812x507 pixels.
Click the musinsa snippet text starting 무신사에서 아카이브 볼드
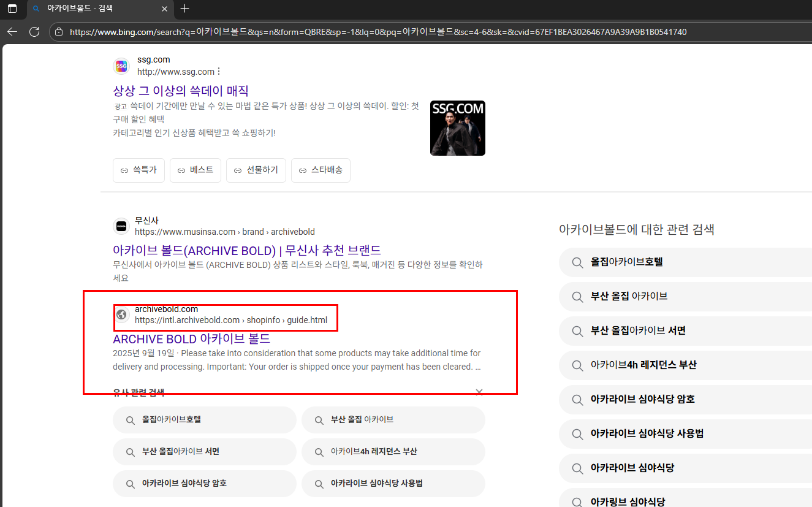click(x=298, y=271)
